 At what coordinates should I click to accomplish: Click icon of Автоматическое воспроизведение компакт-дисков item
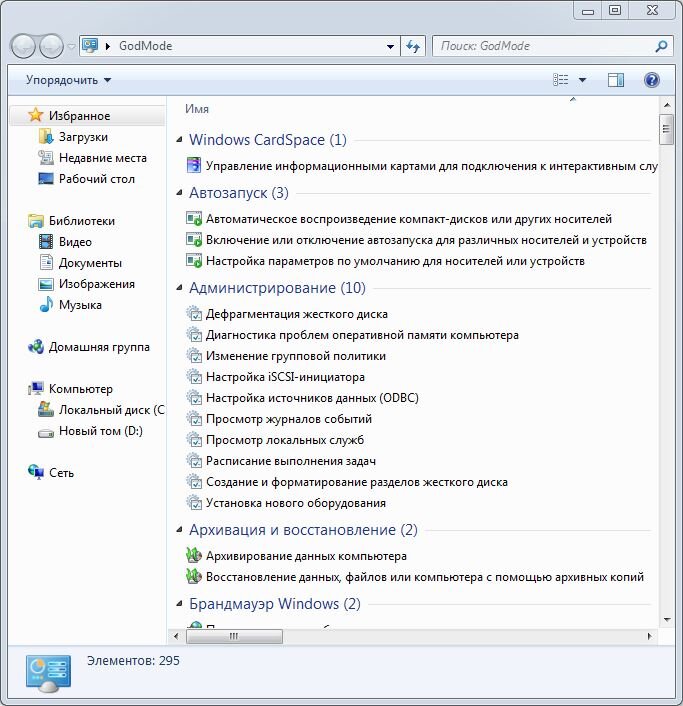pyautogui.click(x=194, y=219)
